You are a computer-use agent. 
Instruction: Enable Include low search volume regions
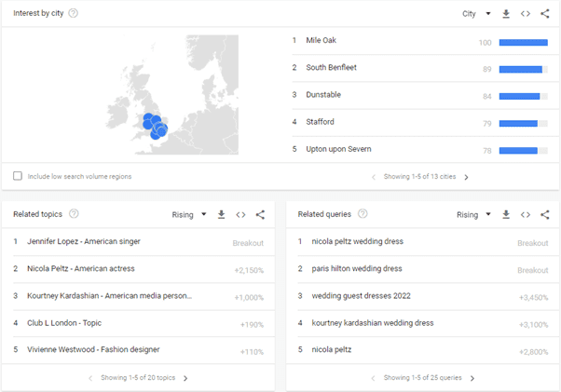(x=18, y=176)
